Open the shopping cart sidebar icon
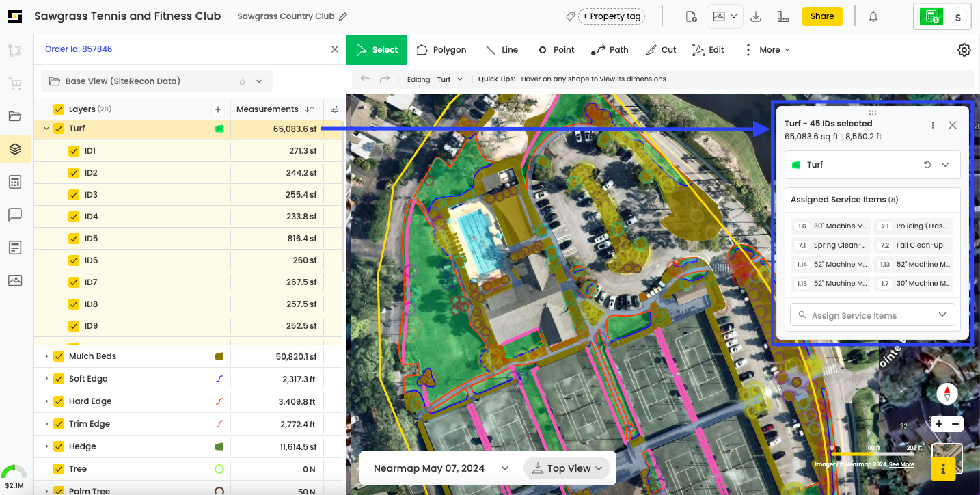980x495 pixels. click(15, 83)
